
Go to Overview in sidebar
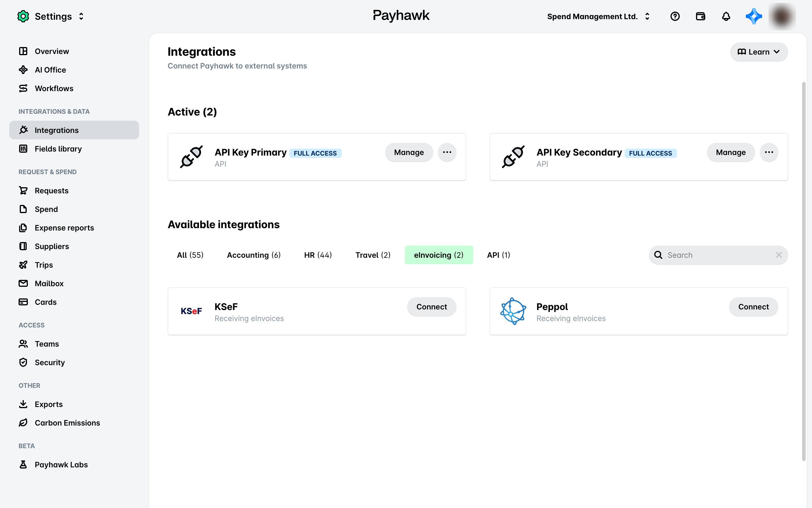click(74, 51)
